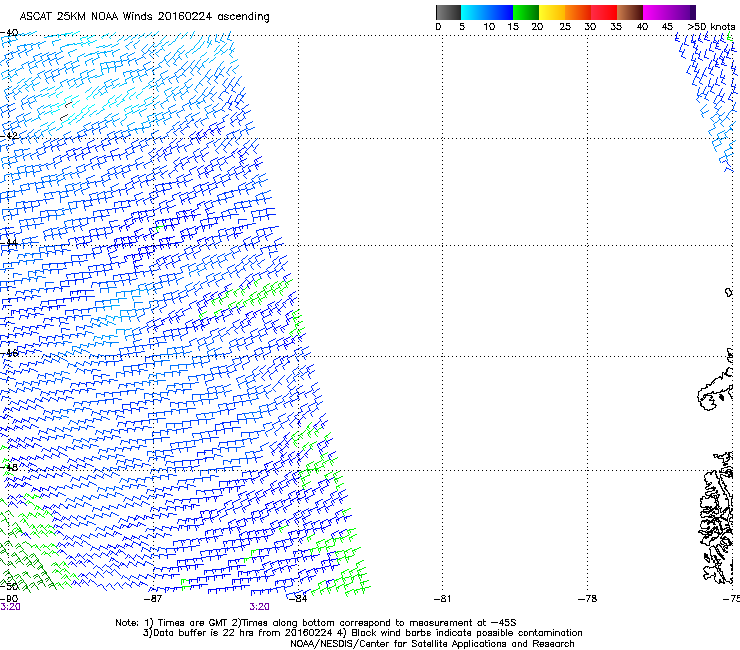Click the '35' label under the color bar
Image resolution: width=740 pixels, height=650 pixels.
point(616,27)
